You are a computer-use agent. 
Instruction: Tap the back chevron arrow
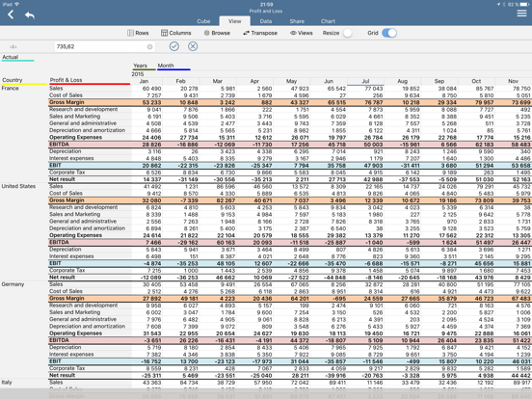pyautogui.click(x=11, y=14)
